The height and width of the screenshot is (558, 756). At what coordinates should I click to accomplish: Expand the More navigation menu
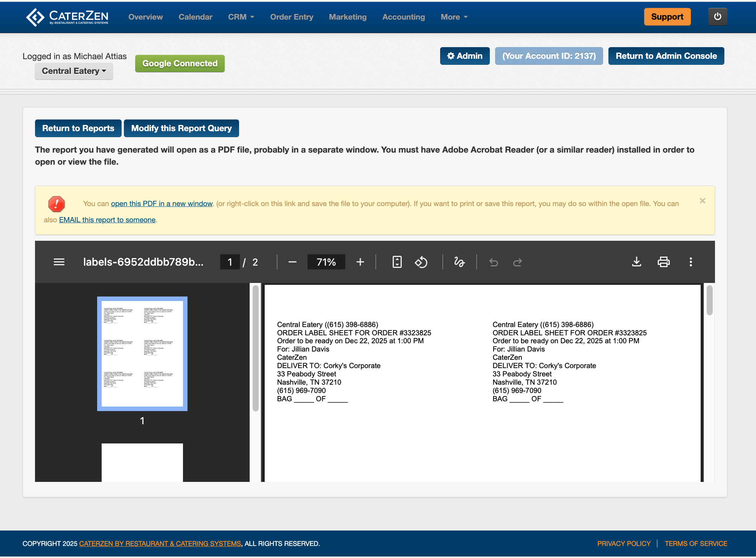pyautogui.click(x=454, y=17)
